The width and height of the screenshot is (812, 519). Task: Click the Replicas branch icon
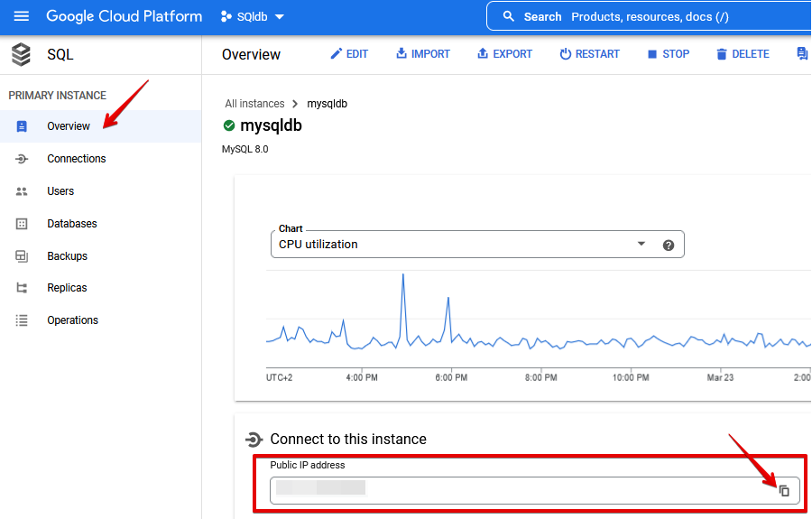[22, 288]
